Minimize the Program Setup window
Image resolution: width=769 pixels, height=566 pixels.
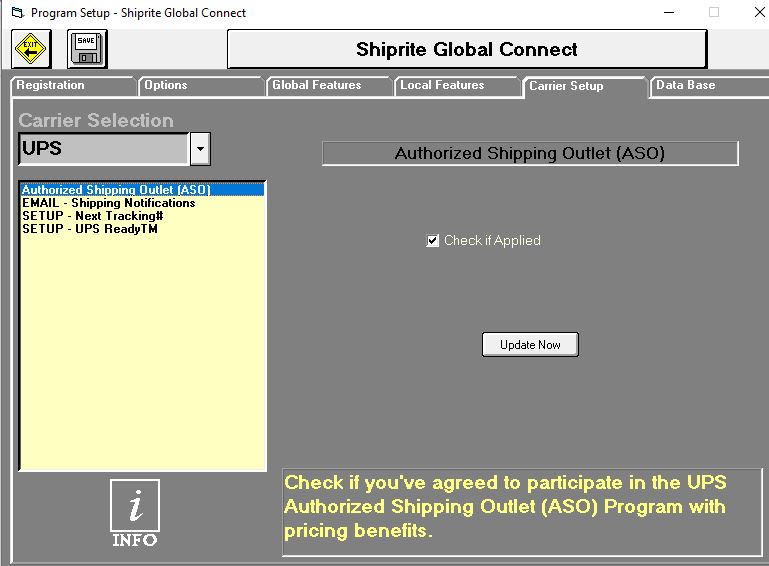[x=669, y=13]
